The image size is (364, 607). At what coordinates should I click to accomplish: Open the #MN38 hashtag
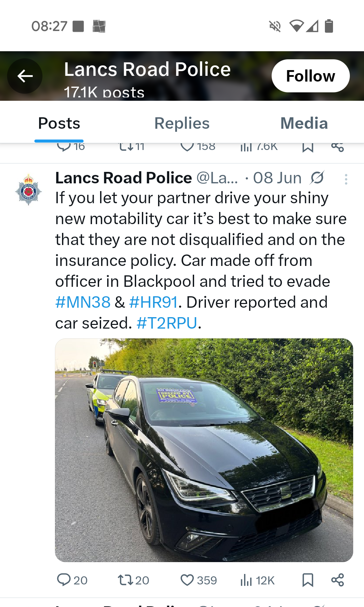pos(83,302)
